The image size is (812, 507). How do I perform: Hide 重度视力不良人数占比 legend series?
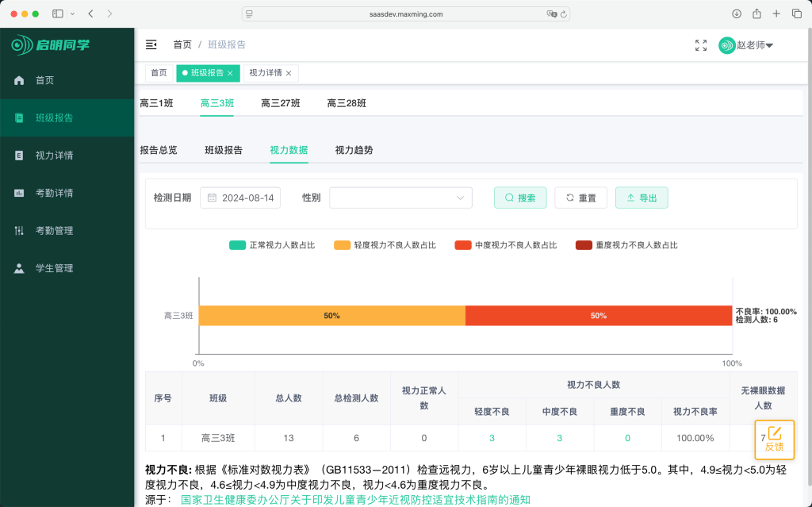click(626, 245)
